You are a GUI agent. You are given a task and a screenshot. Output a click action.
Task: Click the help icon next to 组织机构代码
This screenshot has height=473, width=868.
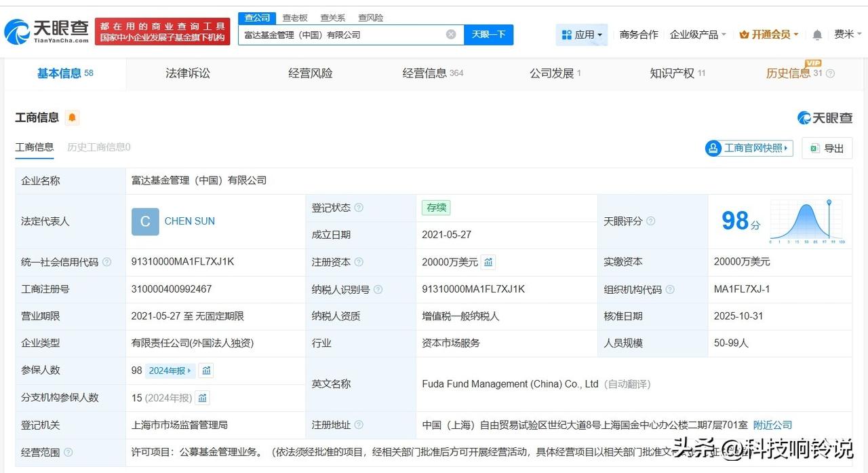pyautogui.click(x=670, y=289)
